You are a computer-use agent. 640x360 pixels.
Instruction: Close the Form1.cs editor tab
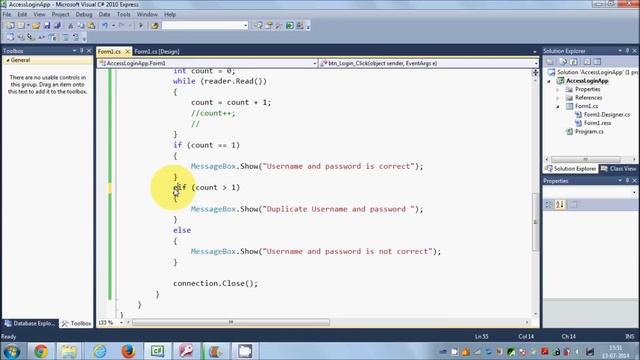(x=127, y=51)
